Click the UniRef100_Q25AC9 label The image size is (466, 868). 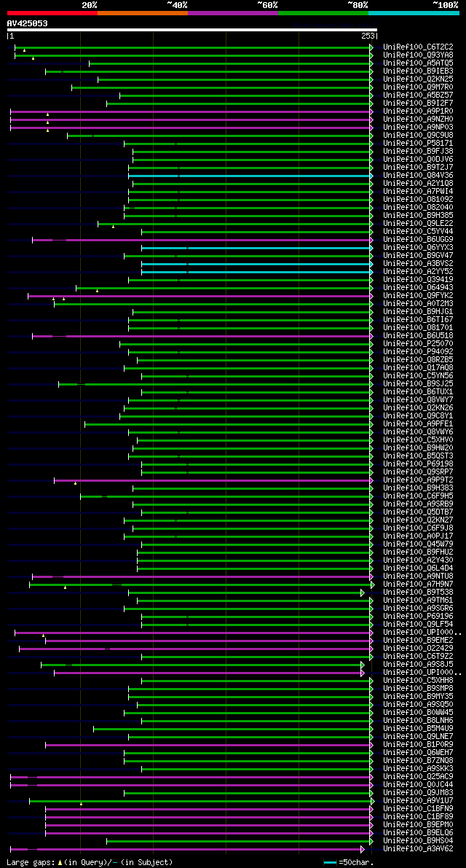[418, 777]
